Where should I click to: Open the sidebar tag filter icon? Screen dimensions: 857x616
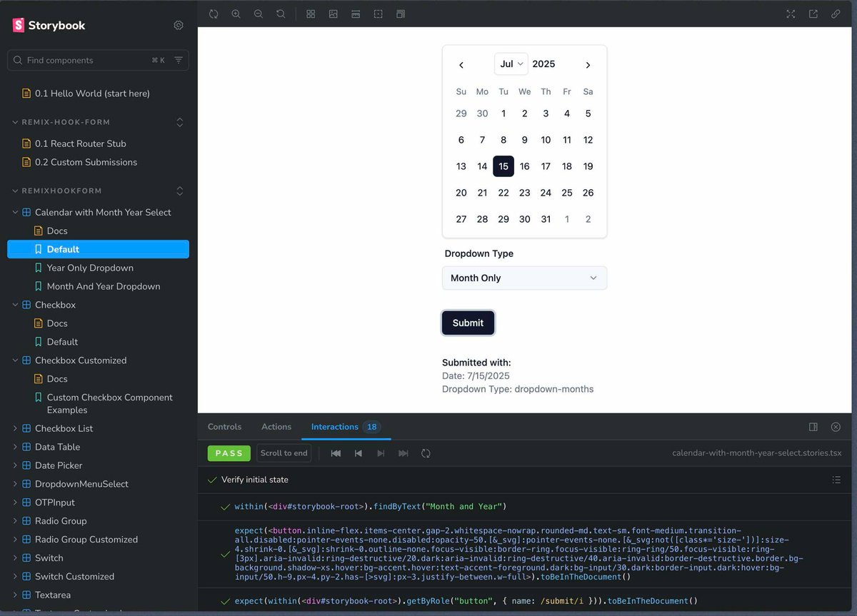pos(179,61)
